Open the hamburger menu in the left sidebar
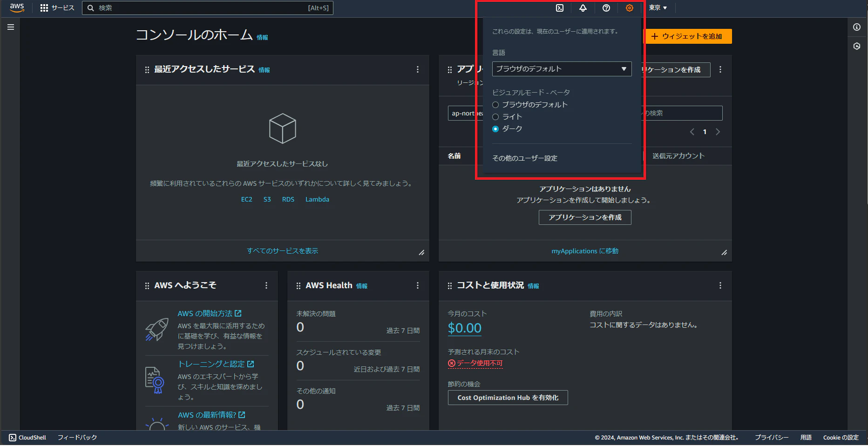 (x=10, y=27)
